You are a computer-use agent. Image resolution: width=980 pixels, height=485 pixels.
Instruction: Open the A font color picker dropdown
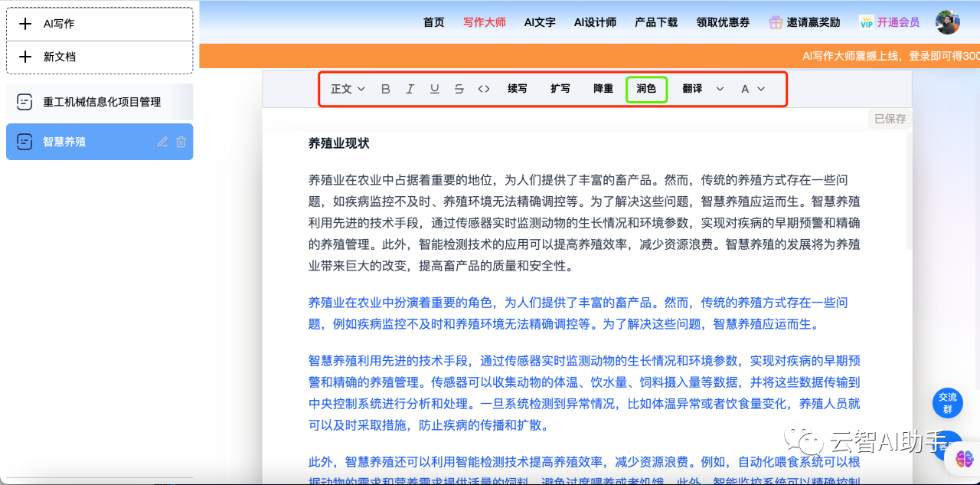[x=753, y=88]
